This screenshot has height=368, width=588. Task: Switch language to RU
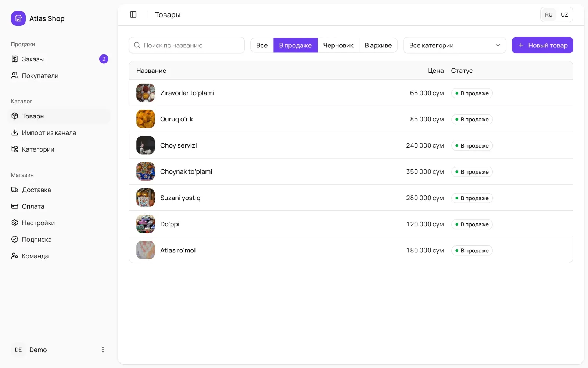[549, 15]
